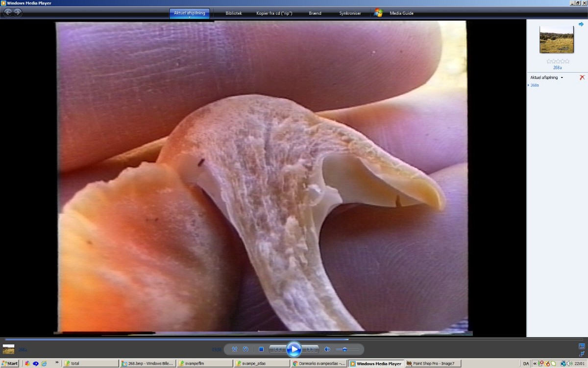Image resolution: width=588 pixels, height=368 pixels.
Task: Open the Synkroniser tab
Action: point(350,13)
